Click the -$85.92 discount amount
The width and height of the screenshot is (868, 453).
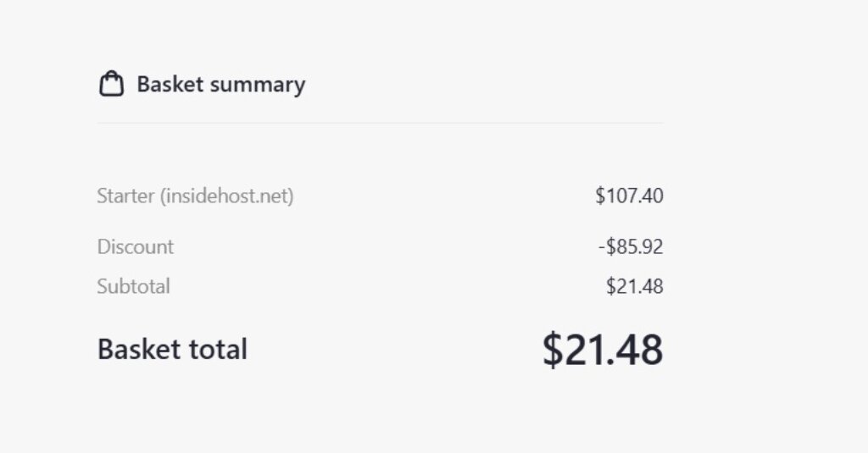(631, 247)
